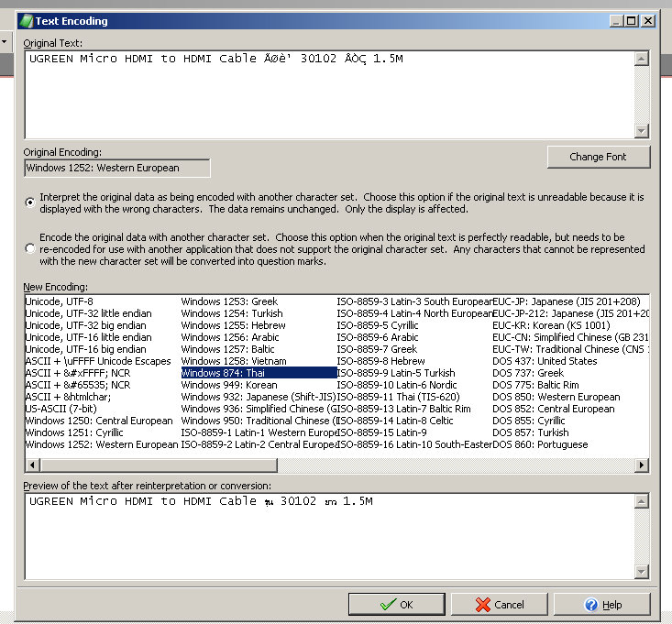Select 'ISO-8859-15 Latin-9'
Viewport: 672px width, 624px height.
(x=381, y=432)
